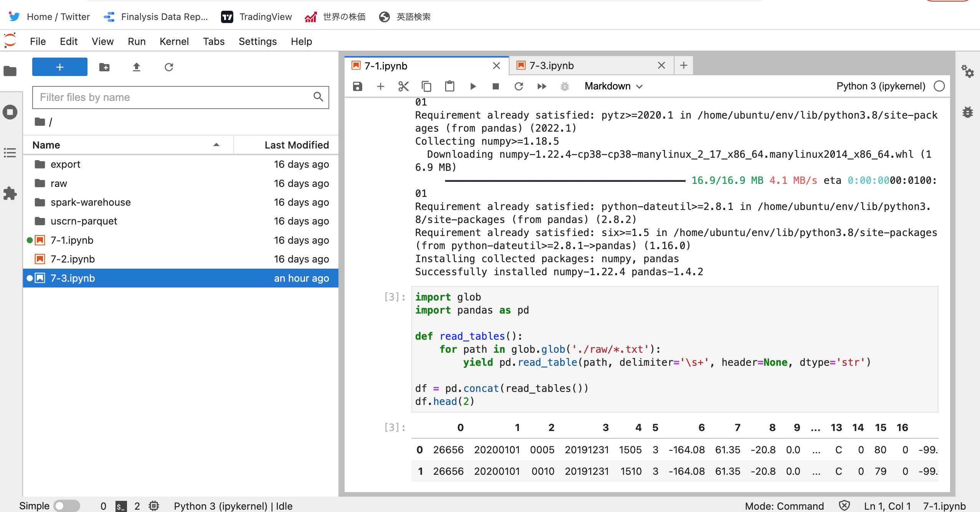
Task: Click the blue New Launcher plus button
Action: [x=60, y=67]
